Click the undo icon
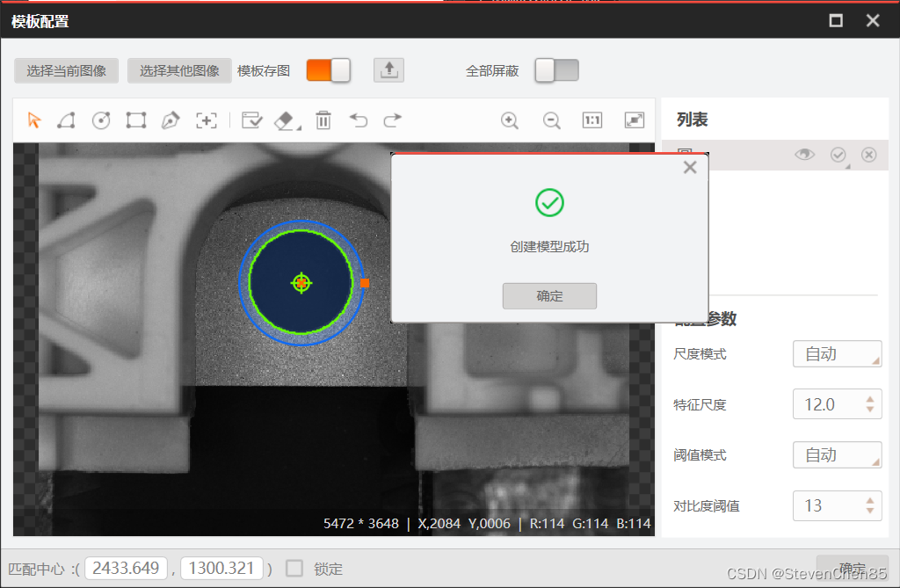This screenshot has width=900, height=588. pyautogui.click(x=359, y=120)
